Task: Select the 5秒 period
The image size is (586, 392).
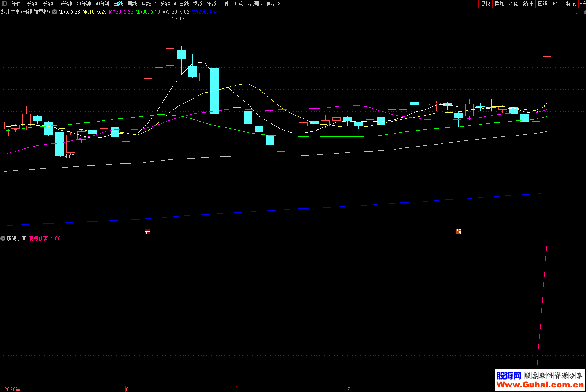Action: click(226, 4)
